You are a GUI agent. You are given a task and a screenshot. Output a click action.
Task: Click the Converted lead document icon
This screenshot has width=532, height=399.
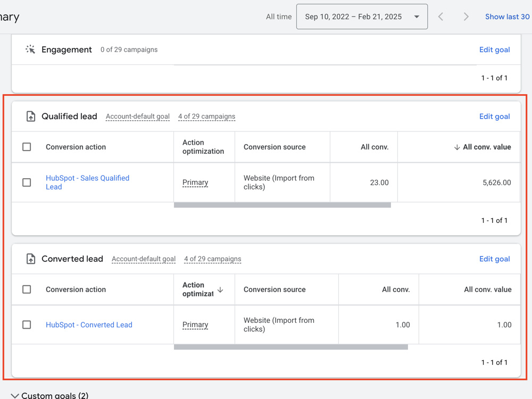[x=30, y=259]
